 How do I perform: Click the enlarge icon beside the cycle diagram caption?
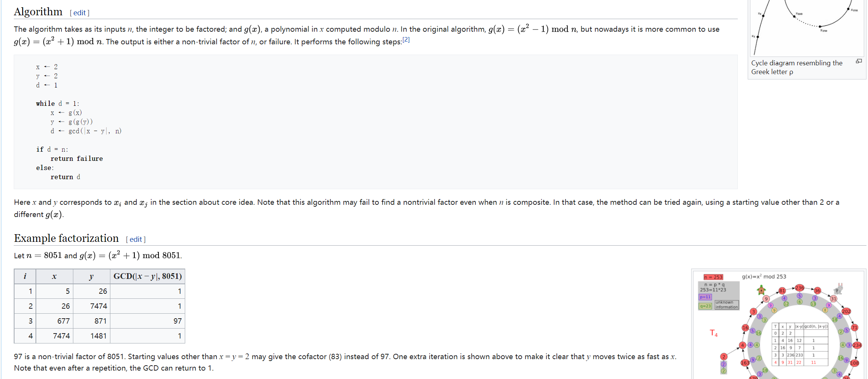[859, 61]
